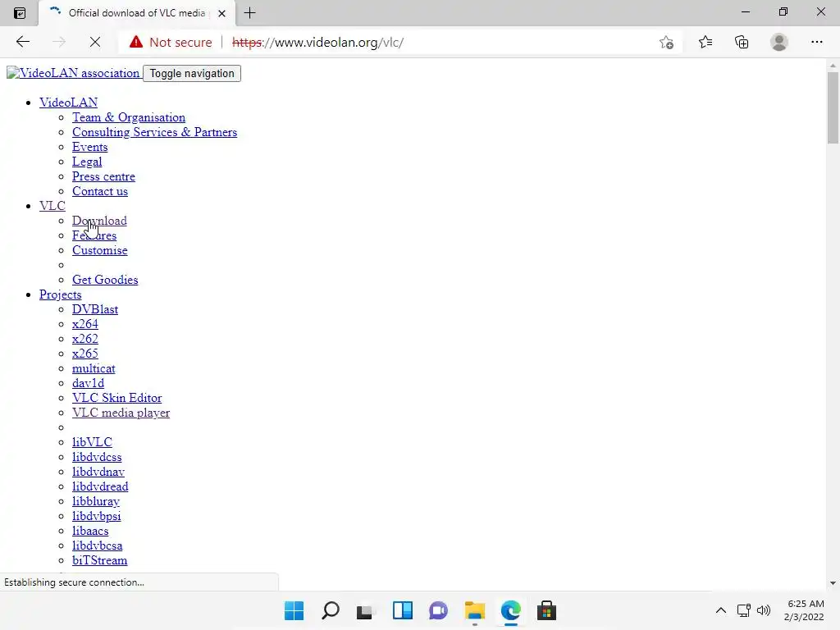
Task: Open the VLC top-level link
Action: point(52,206)
